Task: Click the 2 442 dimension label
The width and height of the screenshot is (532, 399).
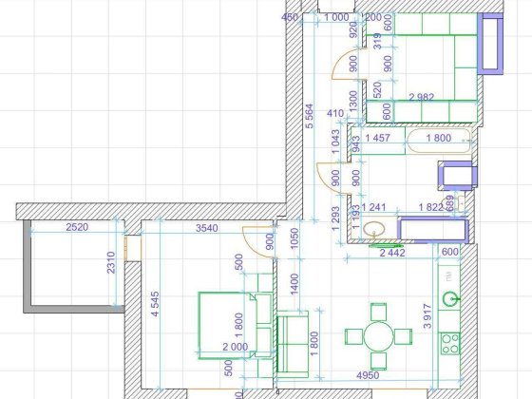Action: pyautogui.click(x=392, y=253)
